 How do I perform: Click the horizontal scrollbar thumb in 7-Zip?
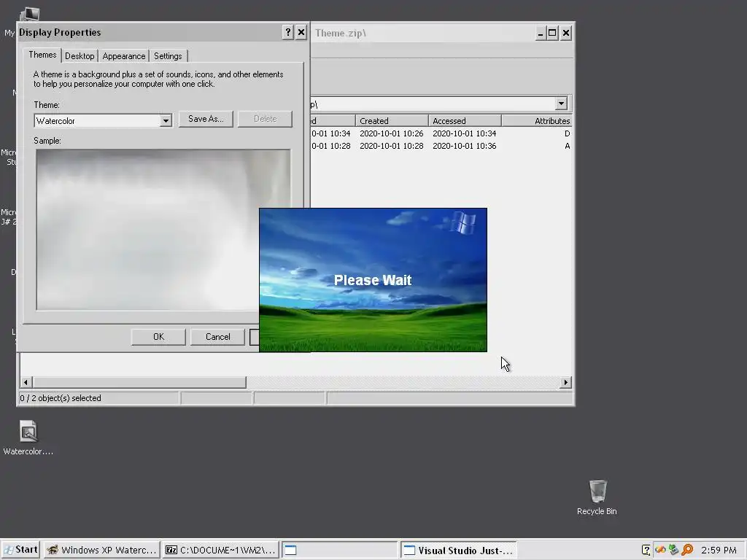[x=139, y=382]
